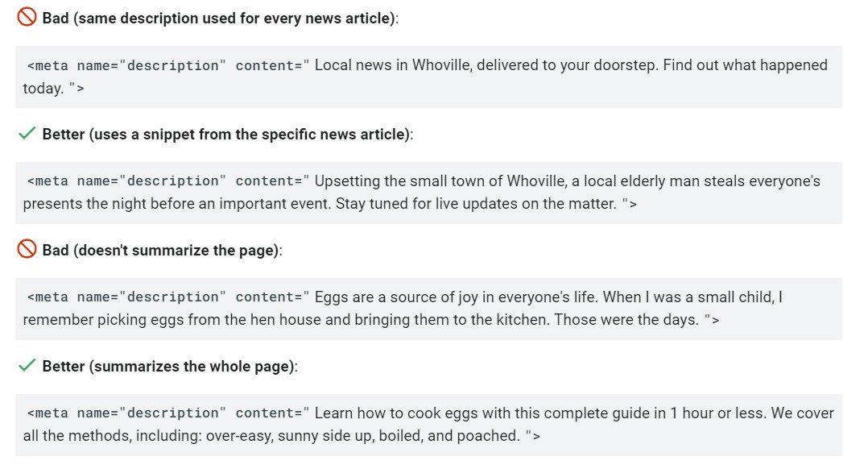This screenshot has width=868, height=469.
Task: Click the text 'Those were the days.'
Action: point(626,320)
